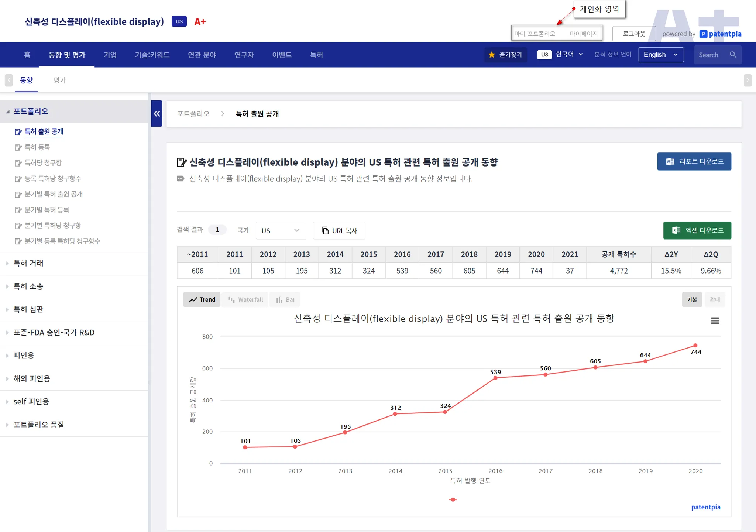This screenshot has height=532, width=756.
Task: Switch chart to Bar view
Action: coord(285,299)
